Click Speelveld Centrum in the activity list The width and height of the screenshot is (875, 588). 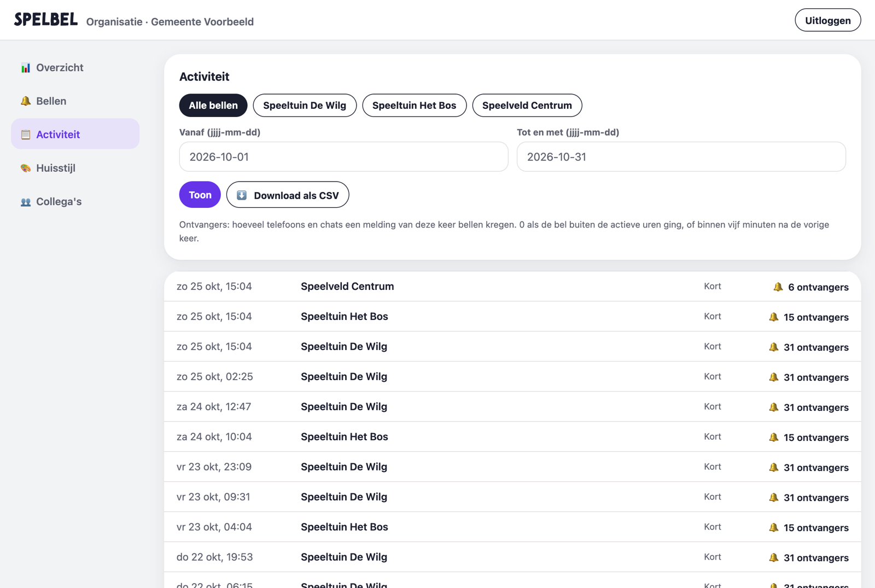tap(347, 286)
